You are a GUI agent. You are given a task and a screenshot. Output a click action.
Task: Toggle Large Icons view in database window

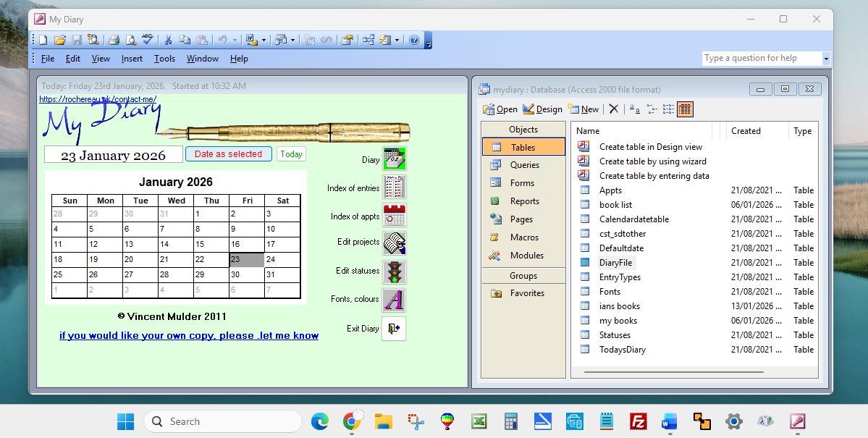click(x=634, y=109)
